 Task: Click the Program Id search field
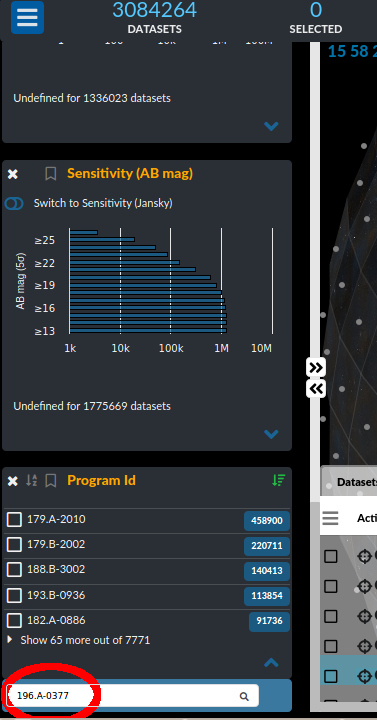click(132, 696)
